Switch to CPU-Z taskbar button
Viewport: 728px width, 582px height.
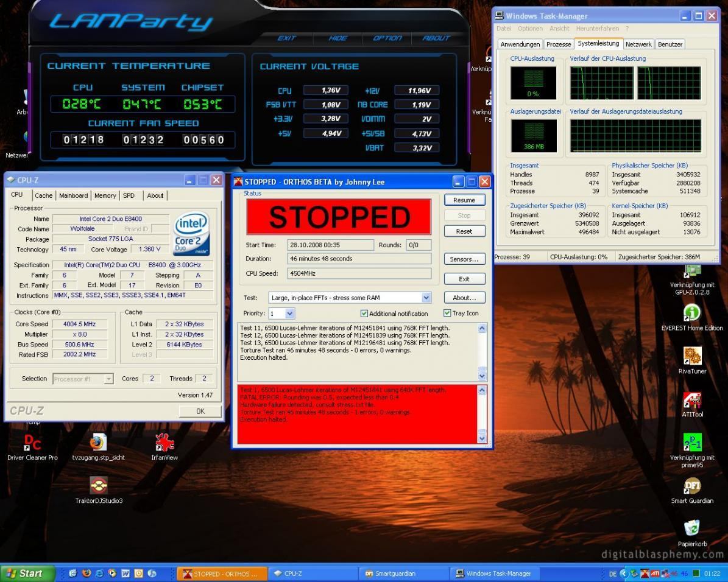(313, 573)
